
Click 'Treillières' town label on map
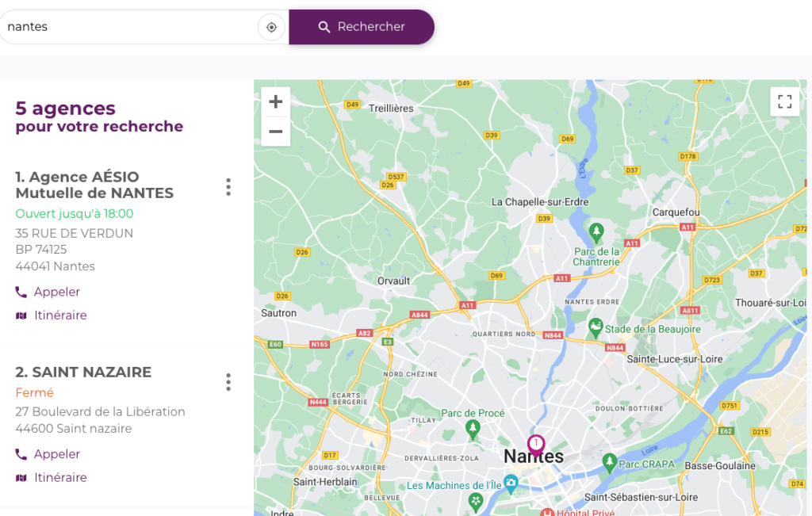click(x=391, y=108)
